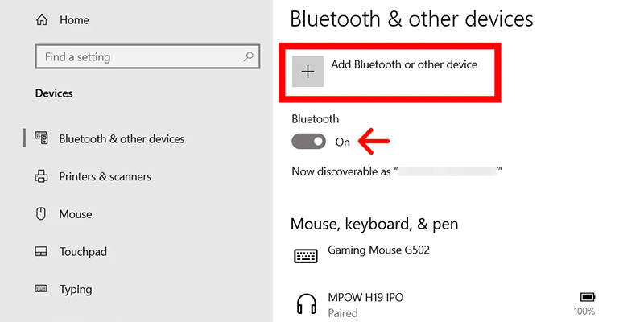This screenshot has width=644, height=322.
Task: Click Add Bluetooth or other device
Action: tap(404, 64)
